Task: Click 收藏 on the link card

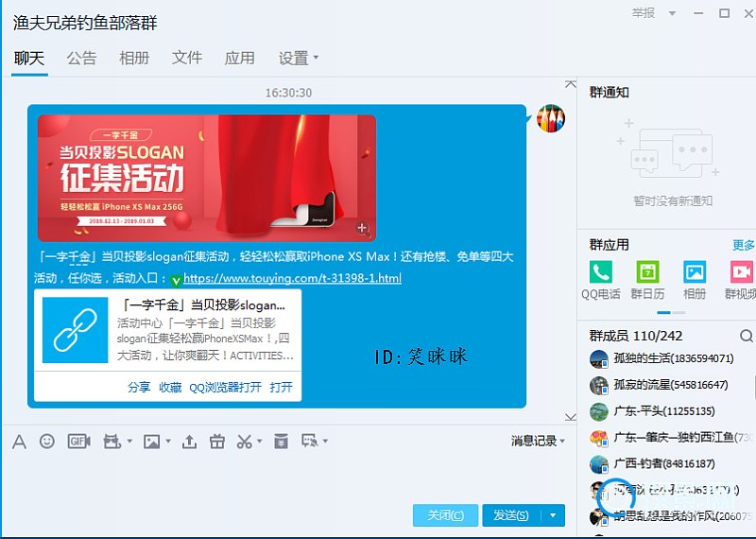Action: [170, 387]
